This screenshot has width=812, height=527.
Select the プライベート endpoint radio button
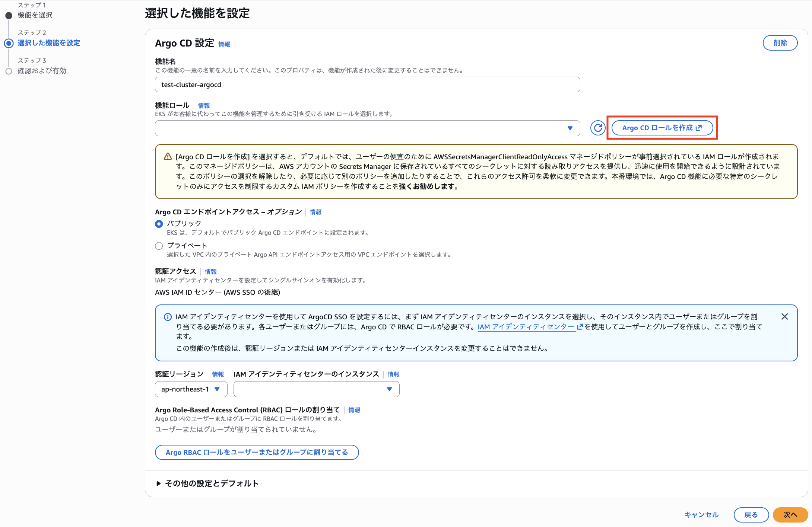tap(159, 246)
